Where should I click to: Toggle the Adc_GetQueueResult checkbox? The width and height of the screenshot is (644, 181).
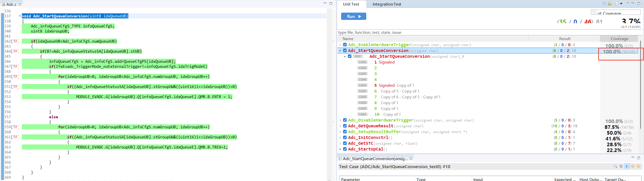[x=345, y=126]
